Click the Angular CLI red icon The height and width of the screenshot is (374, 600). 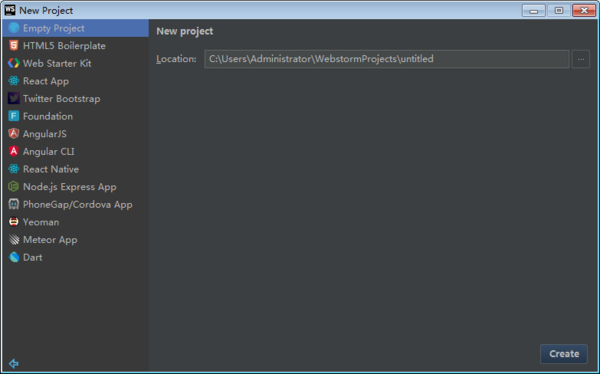(14, 151)
